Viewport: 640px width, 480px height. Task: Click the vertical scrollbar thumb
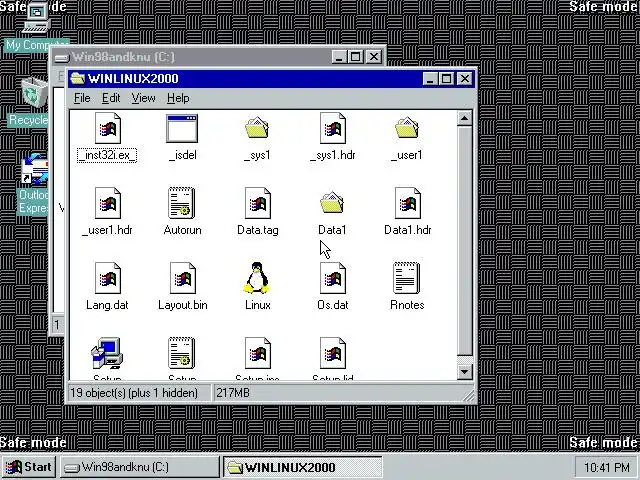coord(464,241)
